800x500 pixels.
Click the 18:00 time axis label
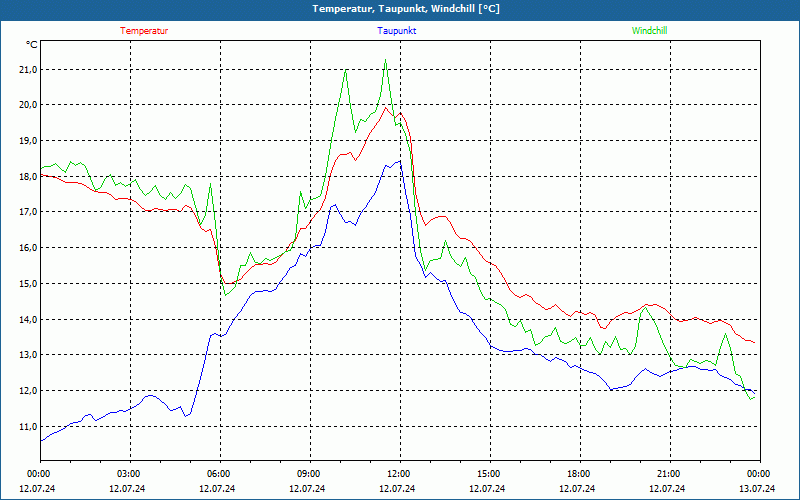(x=581, y=474)
